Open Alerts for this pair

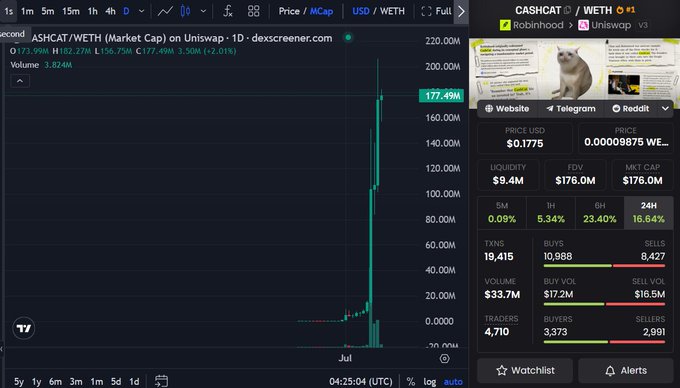pyautogui.click(x=626, y=371)
